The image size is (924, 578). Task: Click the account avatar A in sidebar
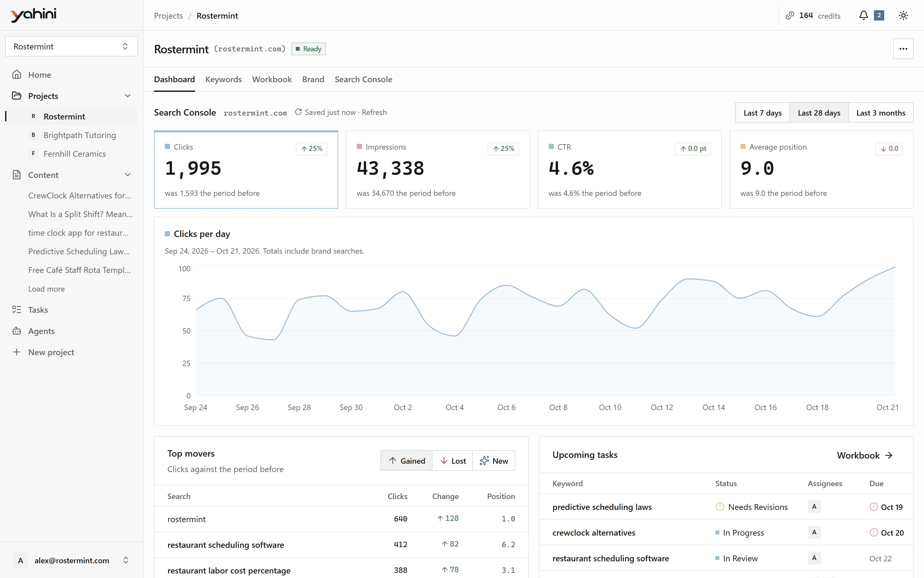(x=21, y=560)
